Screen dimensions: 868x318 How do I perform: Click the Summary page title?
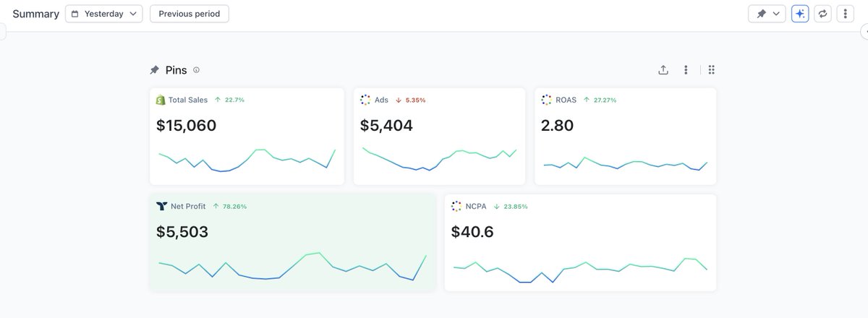click(x=35, y=14)
